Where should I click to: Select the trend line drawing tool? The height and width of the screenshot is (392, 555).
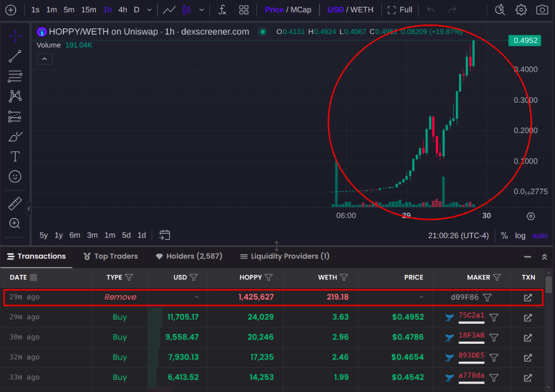pyautogui.click(x=15, y=57)
